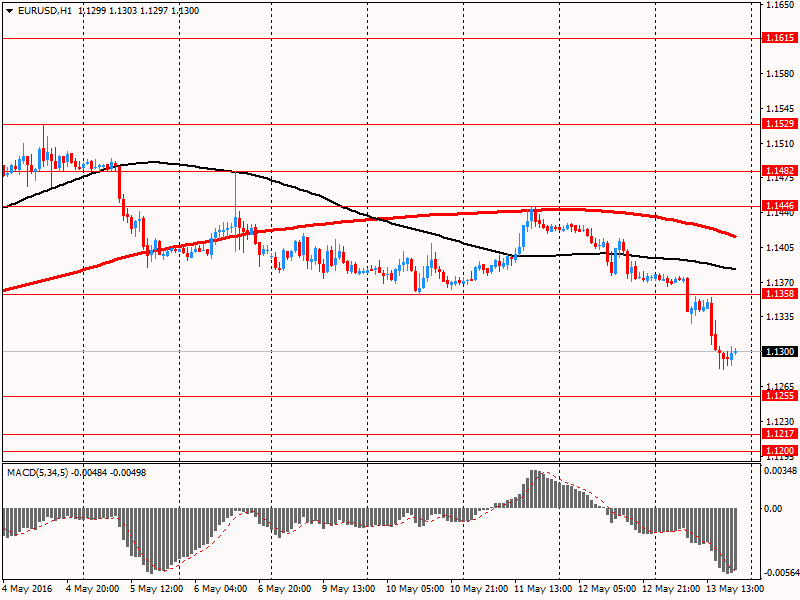This screenshot has width=800, height=600.
Task: Select the 1.1200 support level label
Action: [779, 451]
